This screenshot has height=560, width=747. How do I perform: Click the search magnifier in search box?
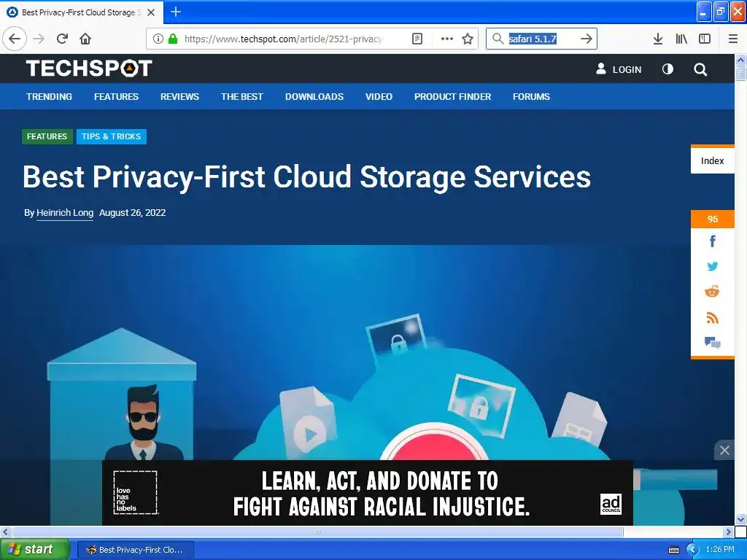(x=498, y=39)
